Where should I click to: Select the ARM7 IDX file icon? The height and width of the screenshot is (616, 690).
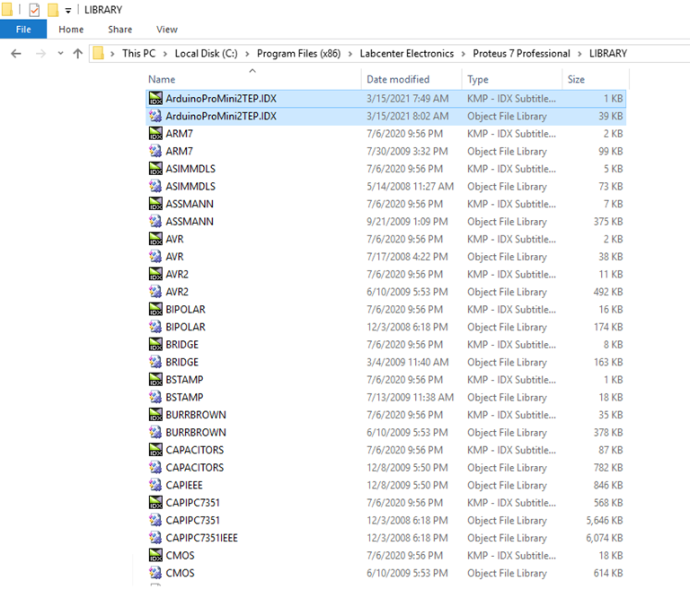(155, 134)
